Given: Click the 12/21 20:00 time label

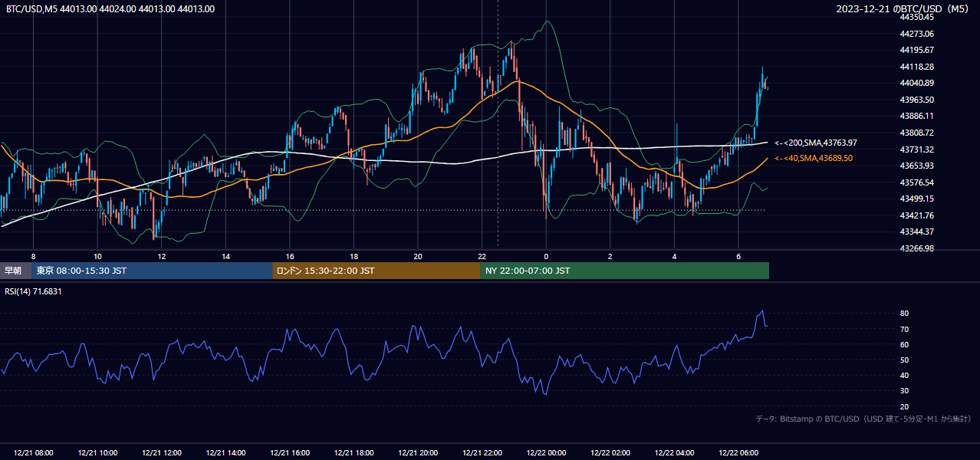Looking at the screenshot, I should click(418, 453).
